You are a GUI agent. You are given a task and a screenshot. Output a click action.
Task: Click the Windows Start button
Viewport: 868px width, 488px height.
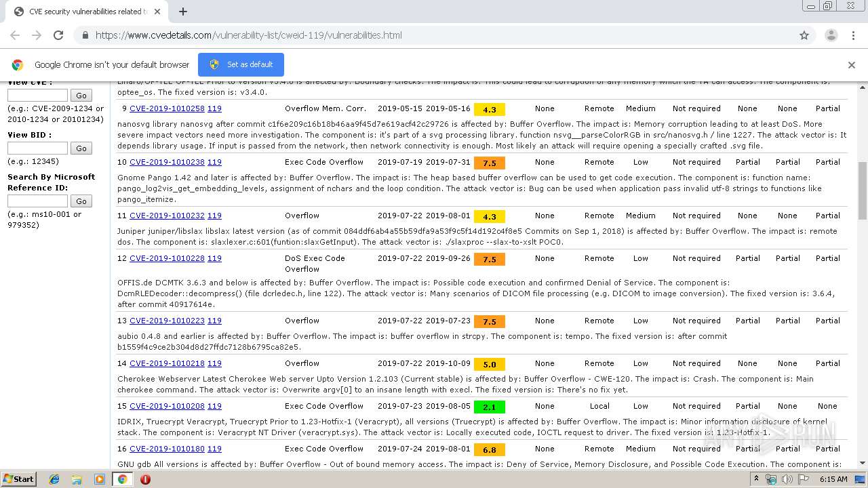(18, 479)
